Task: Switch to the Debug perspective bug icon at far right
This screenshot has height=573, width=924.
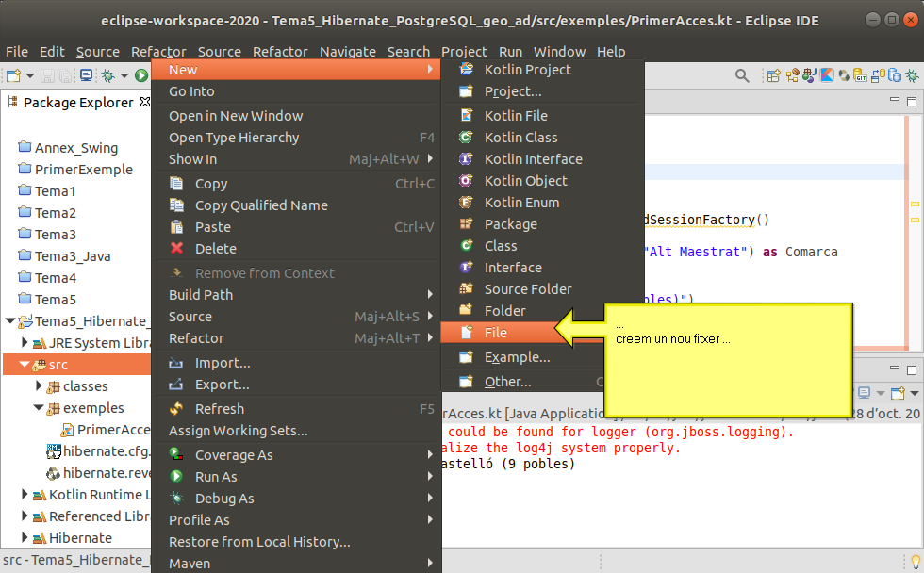Action: point(913,75)
